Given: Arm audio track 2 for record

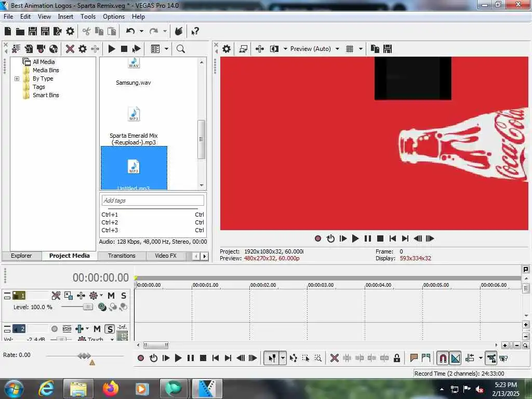Looking at the screenshot, I should pos(54,329).
